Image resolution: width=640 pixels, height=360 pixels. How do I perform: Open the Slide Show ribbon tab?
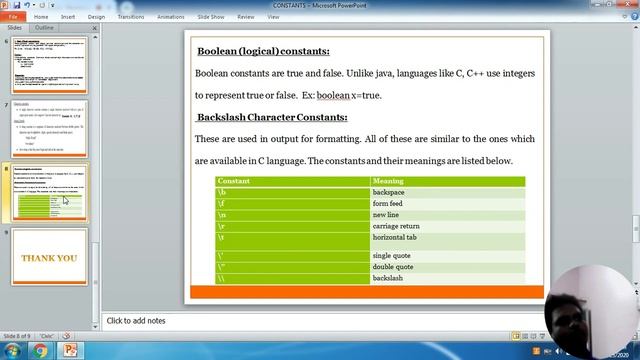click(x=211, y=17)
